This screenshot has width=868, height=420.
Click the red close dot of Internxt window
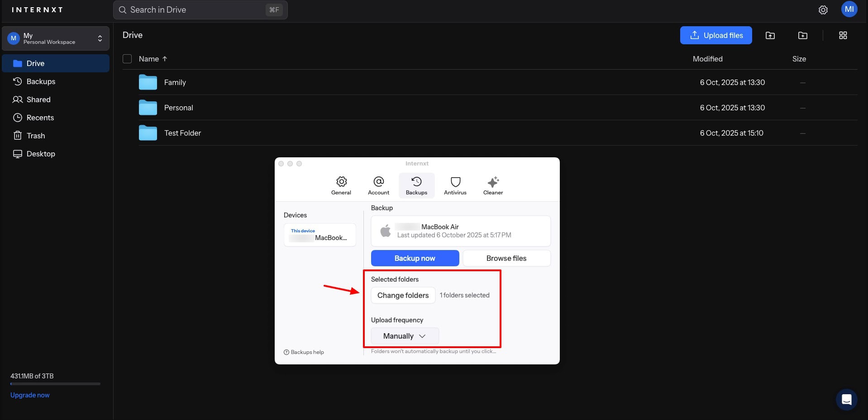click(x=281, y=164)
